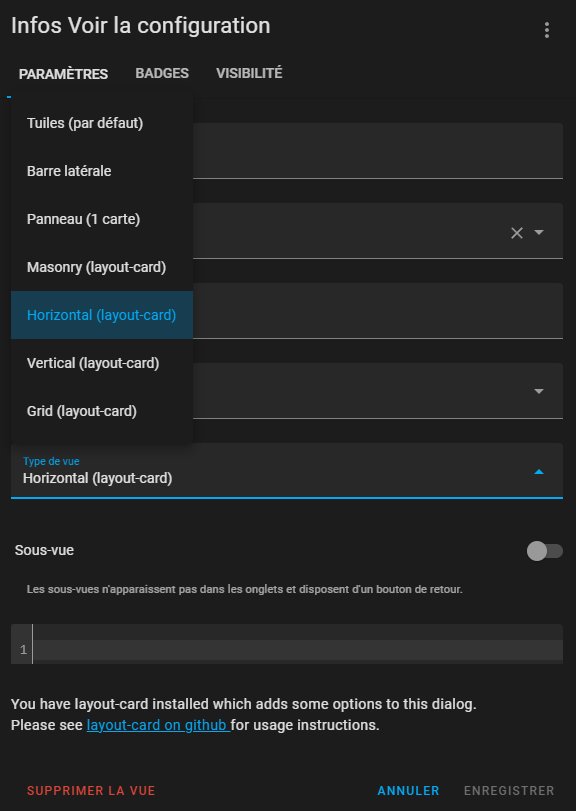The image size is (576, 811).
Task: Switch to the Badges tab
Action: pyautogui.click(x=162, y=73)
